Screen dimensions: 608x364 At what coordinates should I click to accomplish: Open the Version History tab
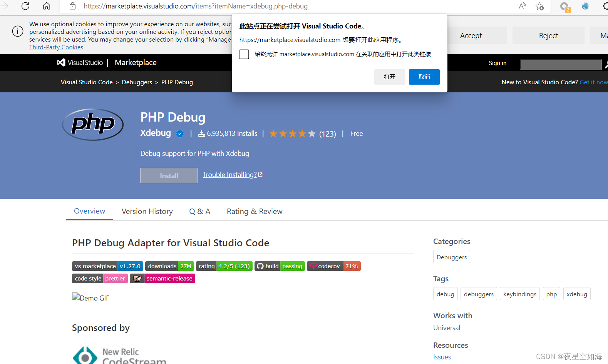(x=147, y=211)
